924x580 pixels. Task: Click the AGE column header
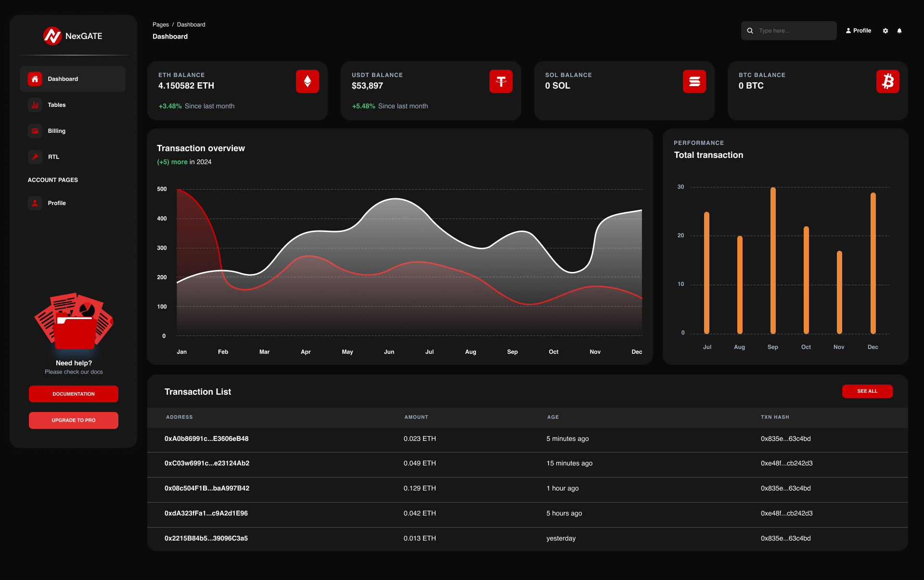coord(553,417)
